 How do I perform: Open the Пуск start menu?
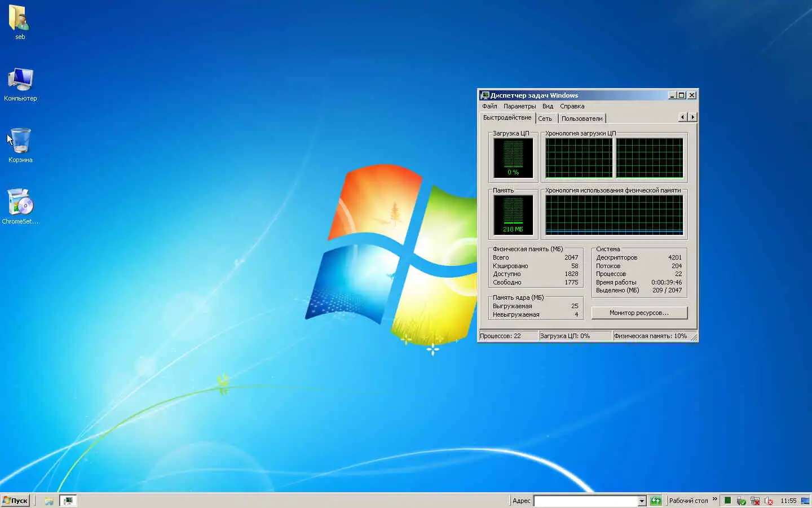coord(15,501)
